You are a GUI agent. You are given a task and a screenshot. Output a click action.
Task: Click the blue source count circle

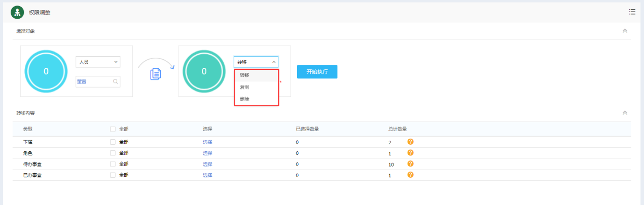(46, 71)
